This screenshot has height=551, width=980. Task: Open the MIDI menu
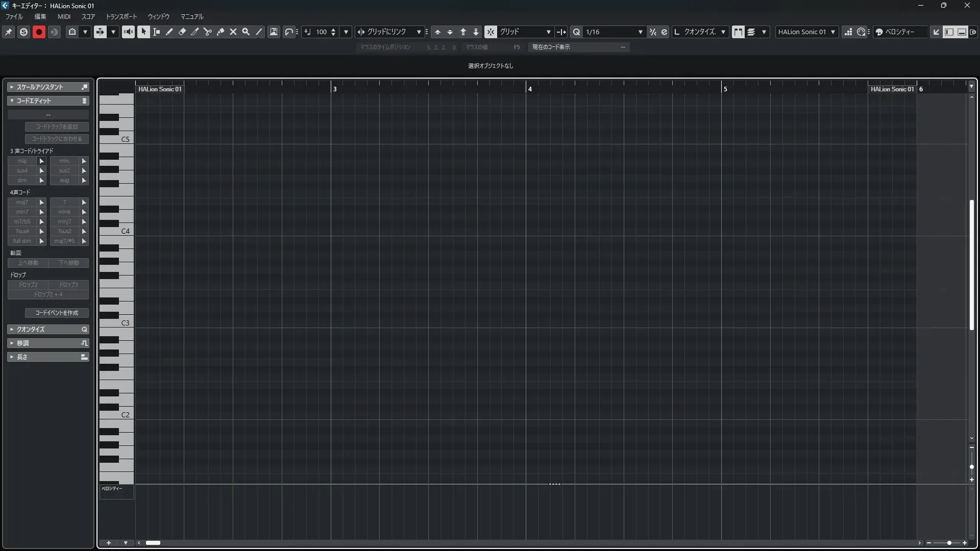click(x=64, y=16)
